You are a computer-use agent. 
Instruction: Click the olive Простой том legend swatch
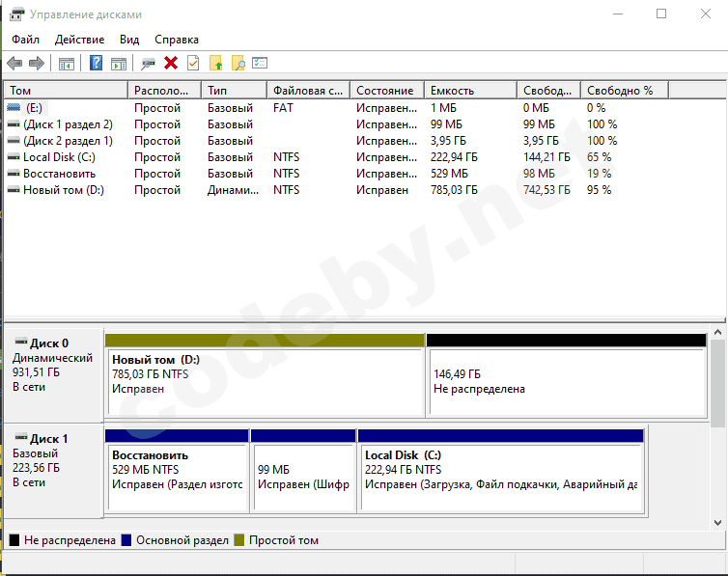[x=239, y=540]
